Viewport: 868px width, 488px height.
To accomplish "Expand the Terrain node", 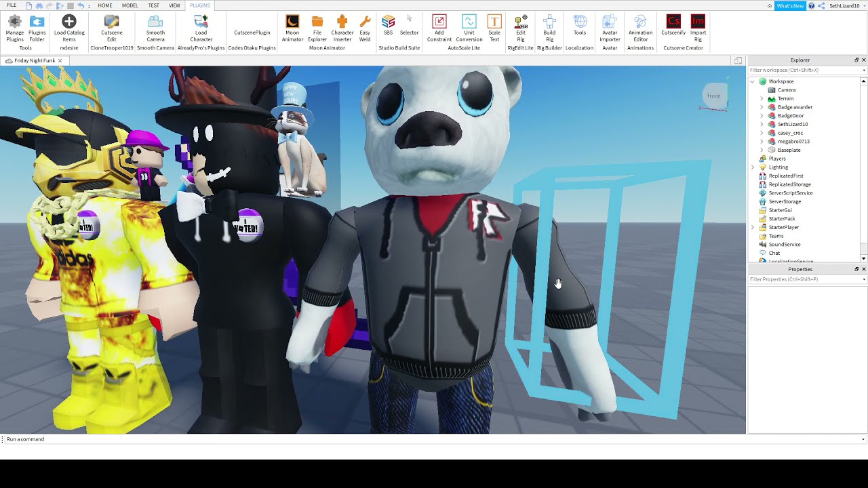I will point(762,98).
